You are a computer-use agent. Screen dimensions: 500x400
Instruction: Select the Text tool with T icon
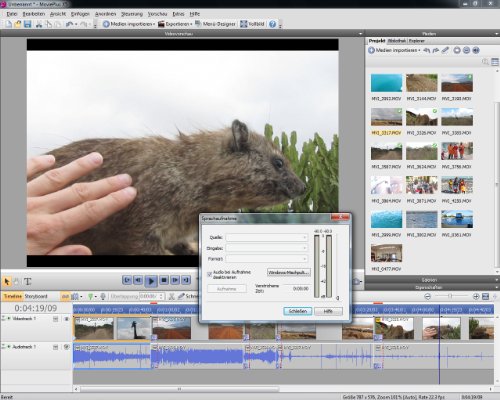(28, 282)
